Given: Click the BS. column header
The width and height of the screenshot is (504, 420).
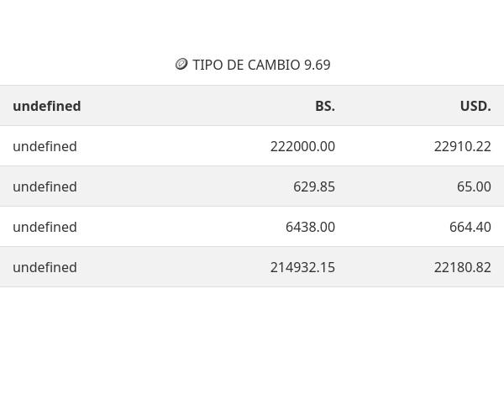Looking at the screenshot, I should pos(325,106).
